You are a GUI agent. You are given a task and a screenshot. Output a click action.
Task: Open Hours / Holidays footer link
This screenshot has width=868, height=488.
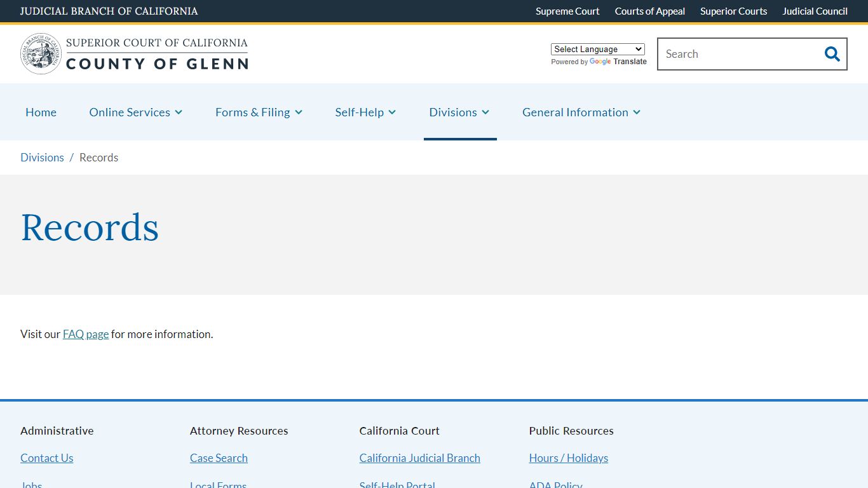568,458
